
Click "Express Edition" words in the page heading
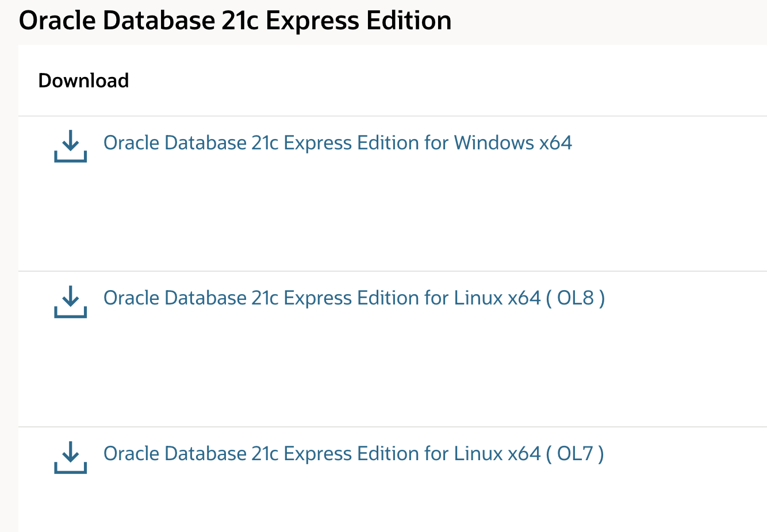359,21
